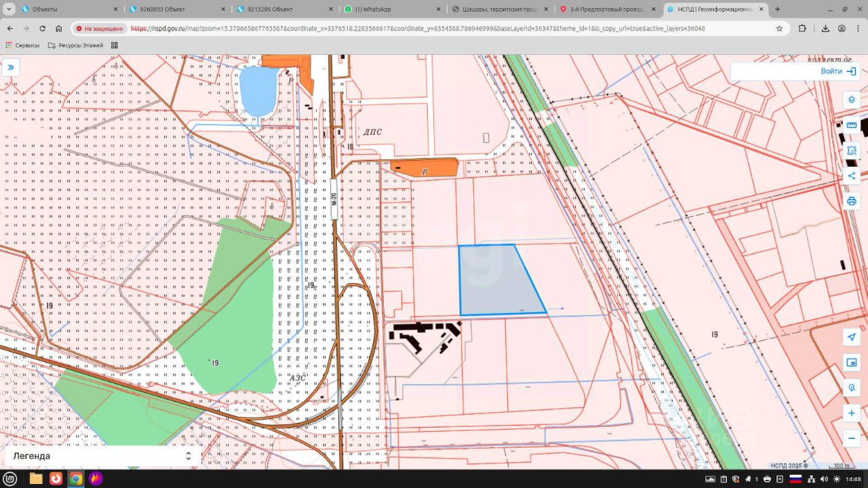
Task: Open the map point identify tool
Action: pyautogui.click(x=852, y=388)
